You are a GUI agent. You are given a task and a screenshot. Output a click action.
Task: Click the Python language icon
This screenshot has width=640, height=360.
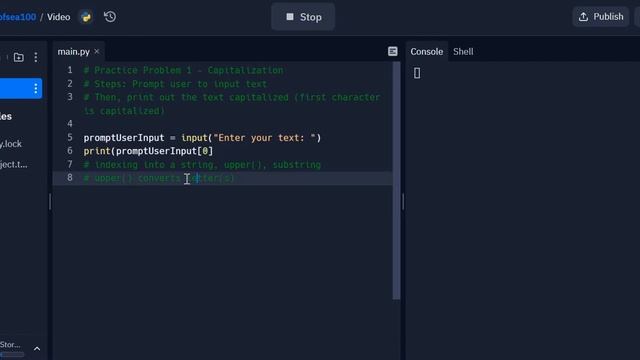coord(86,17)
